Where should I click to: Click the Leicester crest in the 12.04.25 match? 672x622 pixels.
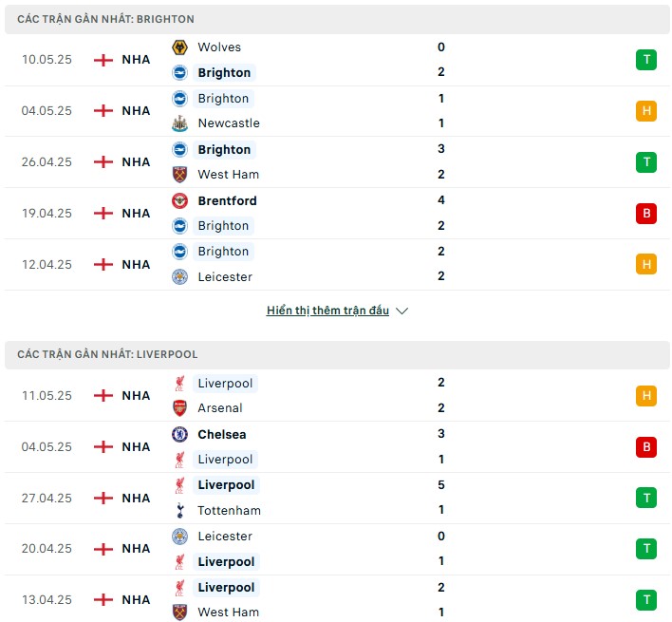(x=179, y=277)
